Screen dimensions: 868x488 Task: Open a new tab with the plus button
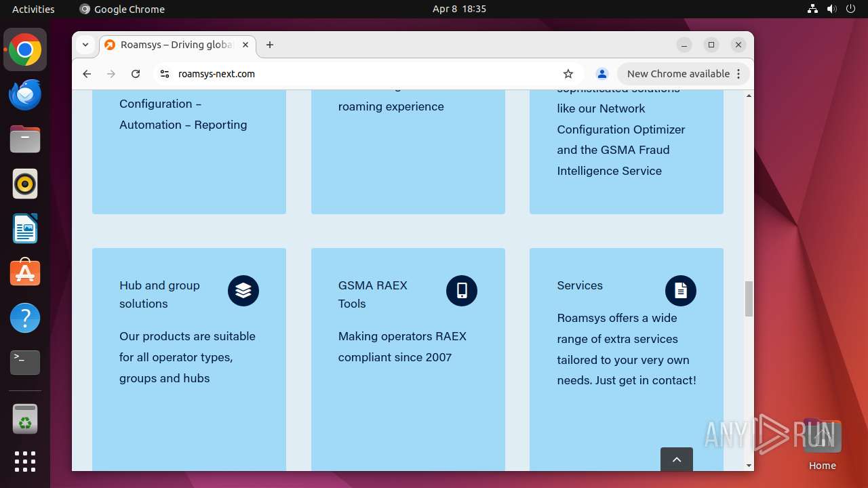270,45
